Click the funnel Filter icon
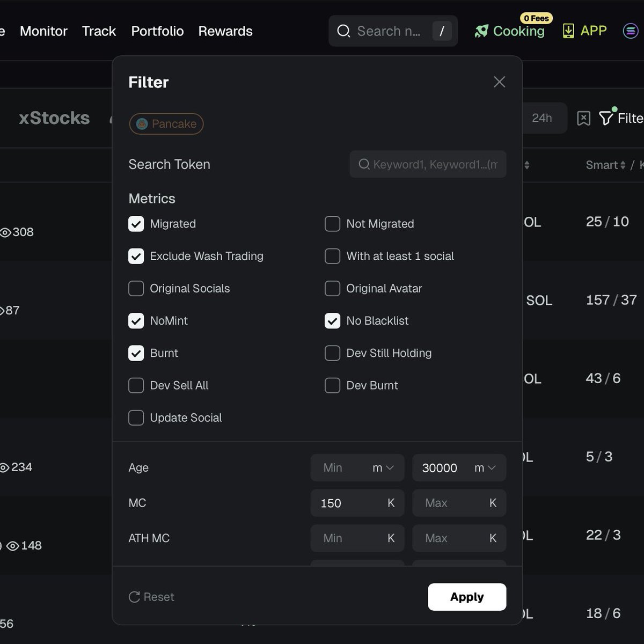The image size is (644, 644). [x=606, y=118]
